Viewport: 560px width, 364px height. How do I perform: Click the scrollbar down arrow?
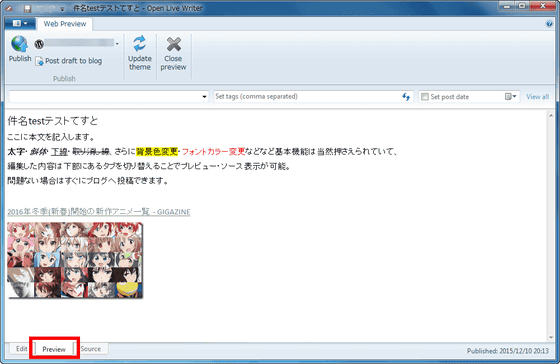pos(551,337)
